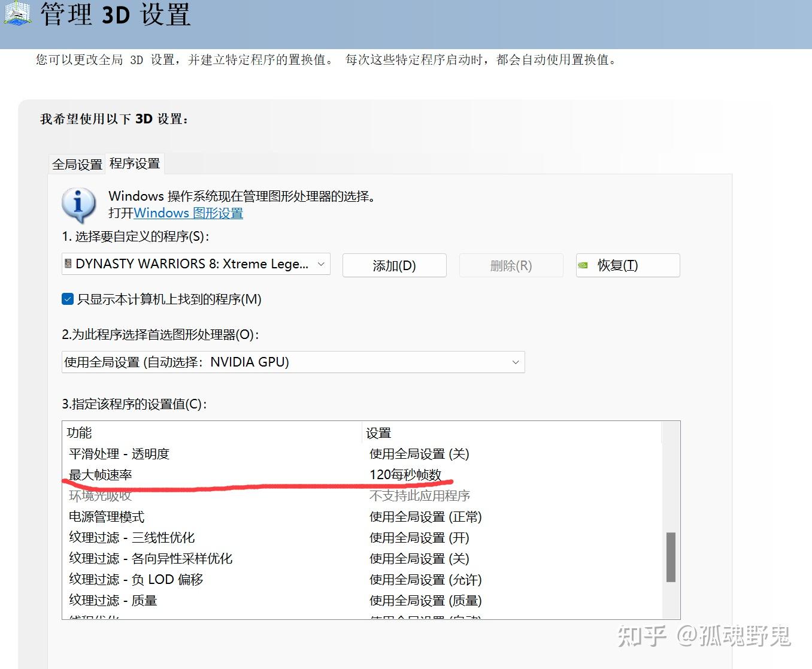
Task: Select the 纹理过滤 - 质量 row
Action: tap(362, 601)
